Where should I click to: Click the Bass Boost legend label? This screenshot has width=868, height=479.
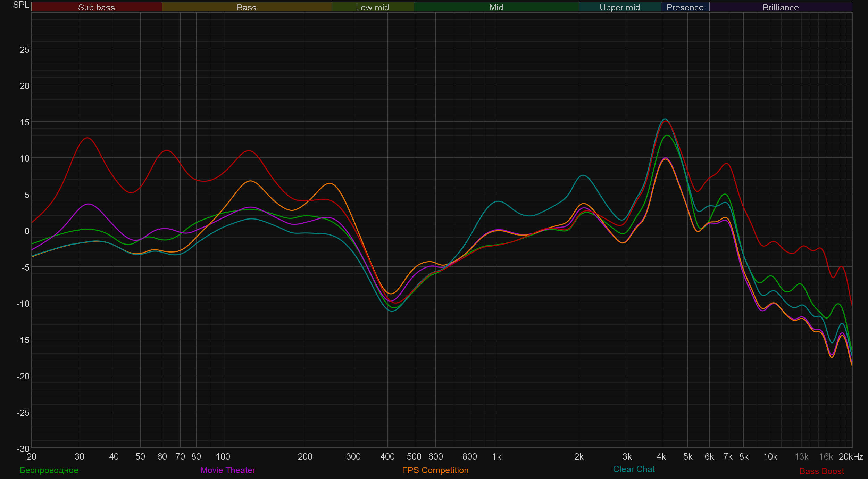821,471
